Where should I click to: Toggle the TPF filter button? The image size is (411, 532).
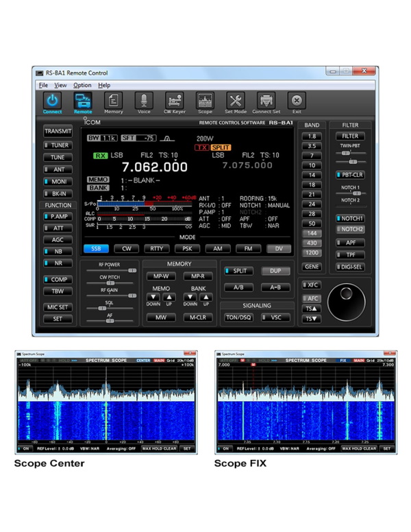(x=350, y=255)
